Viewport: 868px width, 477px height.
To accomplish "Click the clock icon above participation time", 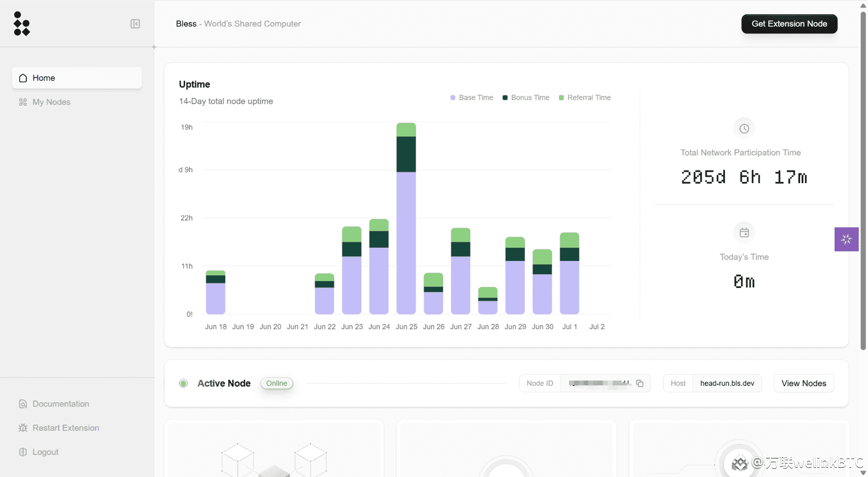I will pyautogui.click(x=744, y=128).
